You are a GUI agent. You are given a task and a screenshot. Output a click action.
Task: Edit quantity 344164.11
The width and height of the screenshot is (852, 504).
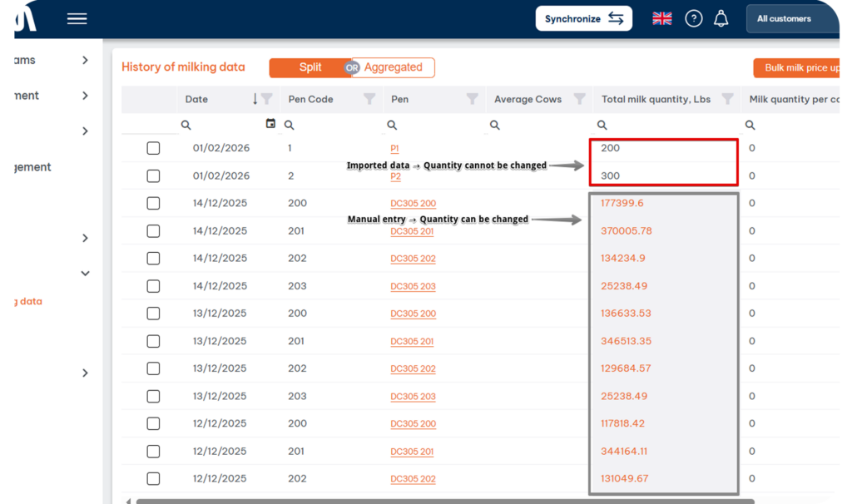tap(624, 452)
